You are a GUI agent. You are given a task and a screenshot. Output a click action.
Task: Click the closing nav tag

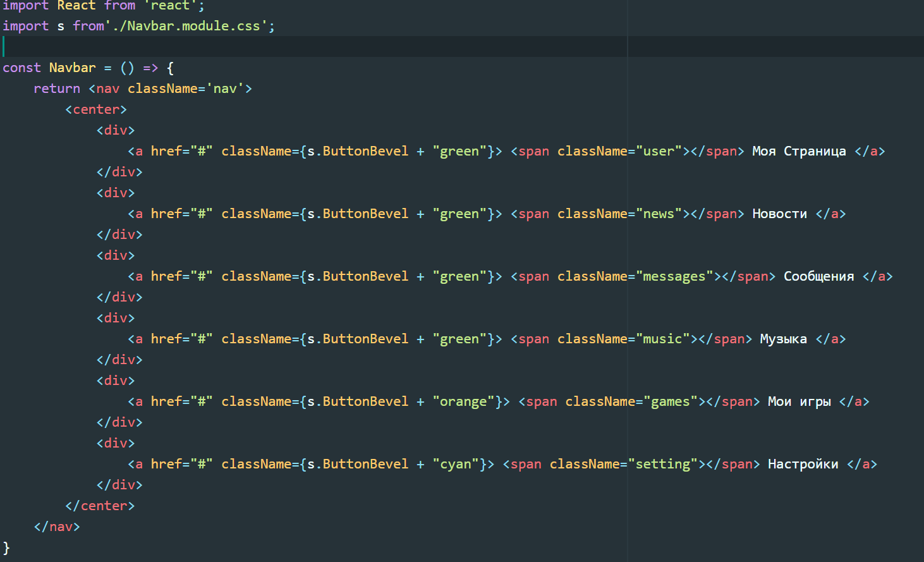click(57, 527)
